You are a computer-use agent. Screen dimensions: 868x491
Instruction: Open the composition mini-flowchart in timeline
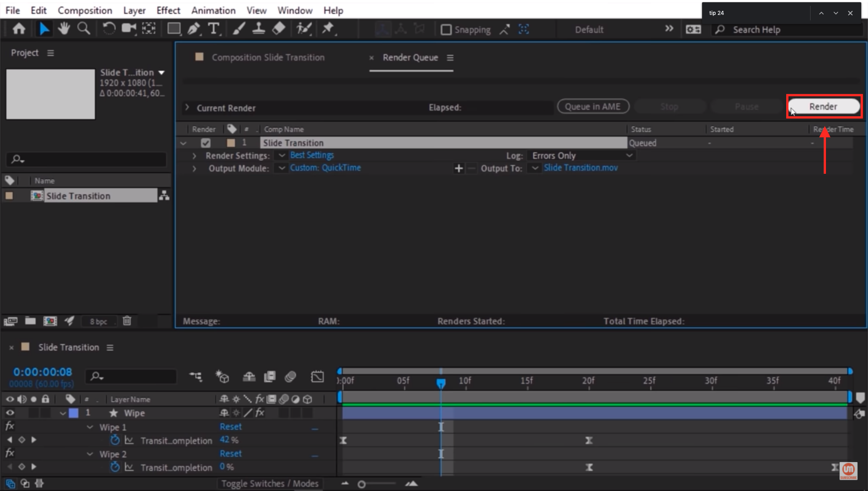[196, 377]
